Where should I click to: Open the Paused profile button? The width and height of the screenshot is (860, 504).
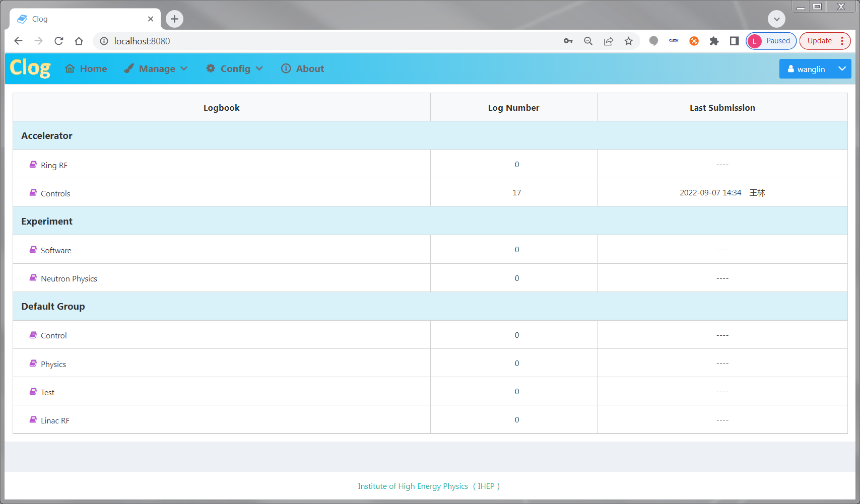point(771,41)
